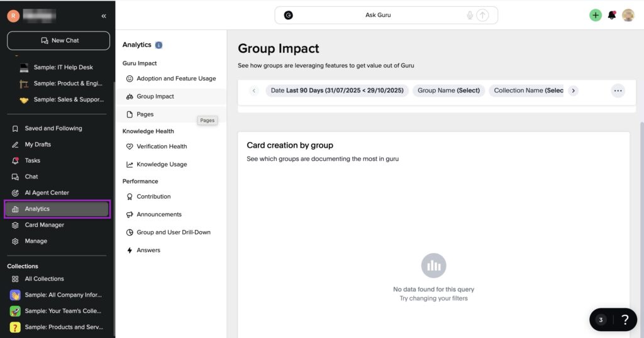Click the Performance section heading
Image resolution: width=644 pixels, height=338 pixels.
[140, 182]
